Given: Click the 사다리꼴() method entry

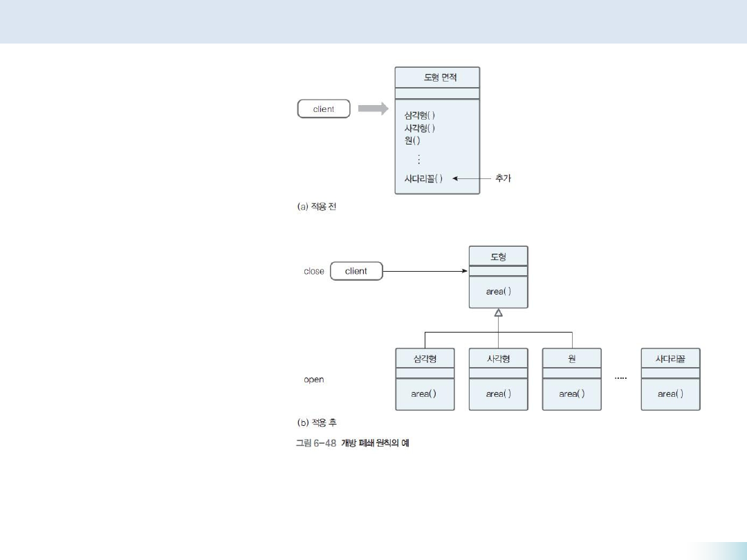Looking at the screenshot, I should pos(423,178).
